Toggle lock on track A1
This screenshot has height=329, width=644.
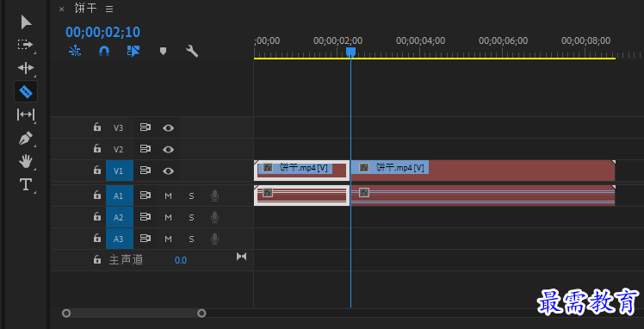point(97,196)
